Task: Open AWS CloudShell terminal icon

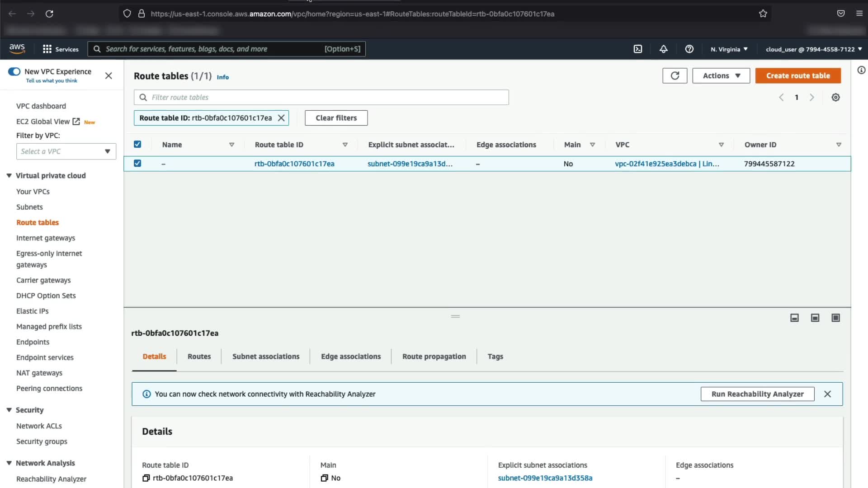Action: (x=637, y=49)
